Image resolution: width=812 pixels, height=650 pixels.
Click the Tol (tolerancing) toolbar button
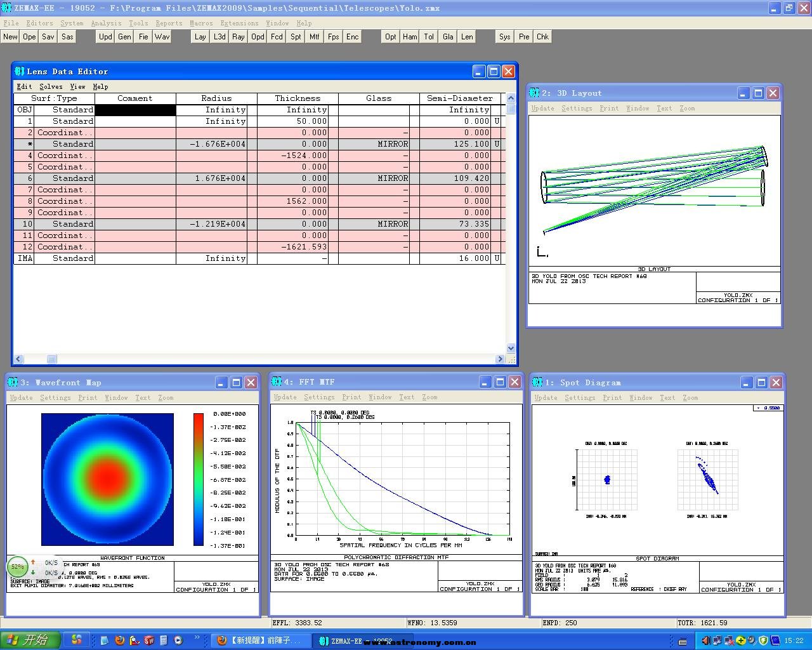coord(429,37)
